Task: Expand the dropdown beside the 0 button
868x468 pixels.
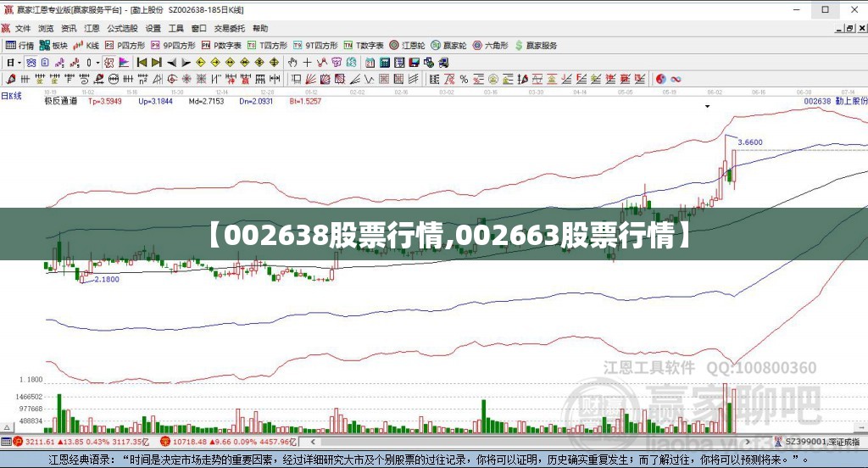Action: coord(97,63)
